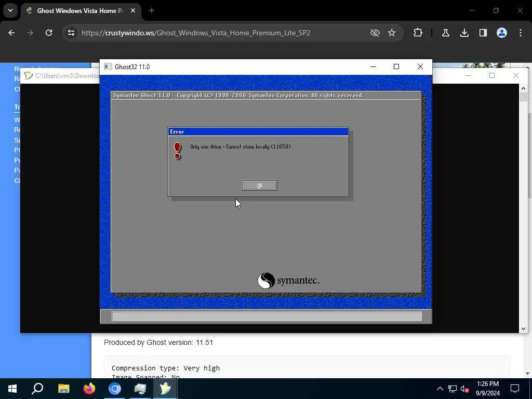Viewport: 532px width, 399px height.
Task: Open site information icon in address bar
Action: (71, 33)
